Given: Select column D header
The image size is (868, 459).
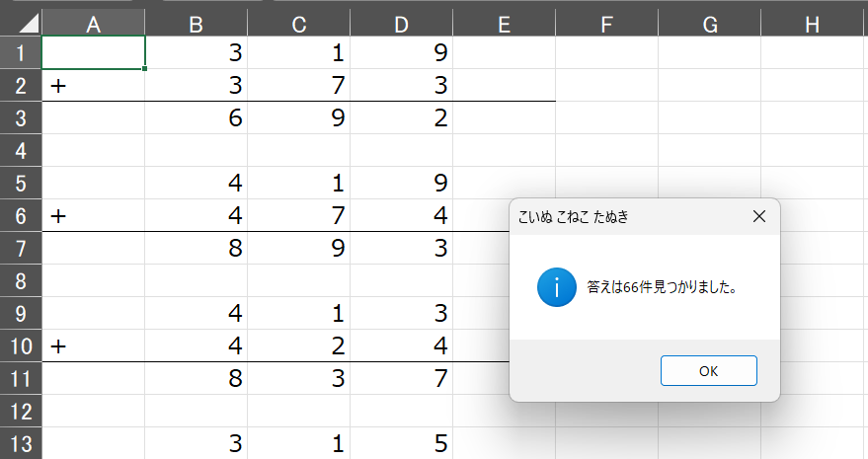Looking at the screenshot, I should point(401,25).
